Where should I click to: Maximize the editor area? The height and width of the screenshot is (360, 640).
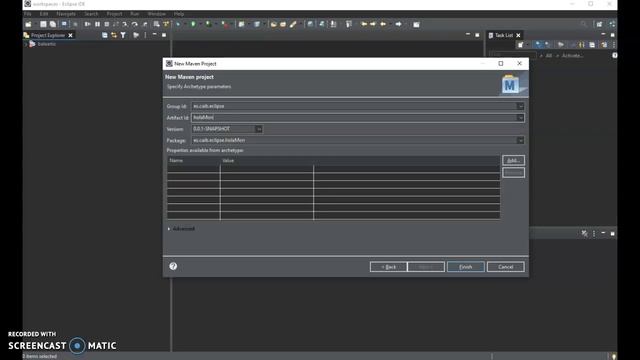pyautogui.click(x=477, y=35)
